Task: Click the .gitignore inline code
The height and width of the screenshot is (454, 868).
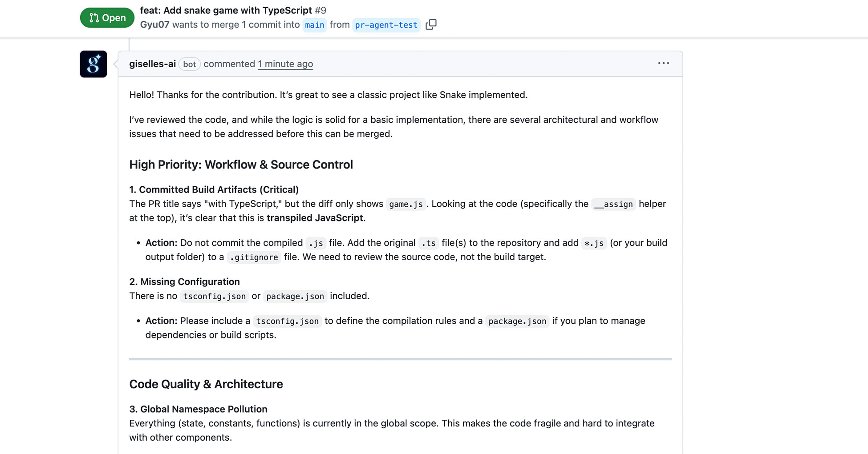Action: [254, 257]
